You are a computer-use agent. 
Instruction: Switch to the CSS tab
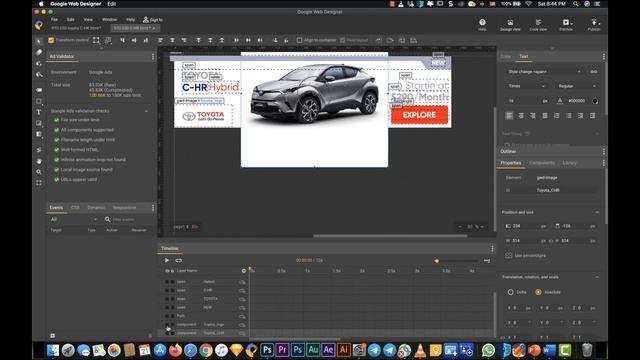click(75, 208)
